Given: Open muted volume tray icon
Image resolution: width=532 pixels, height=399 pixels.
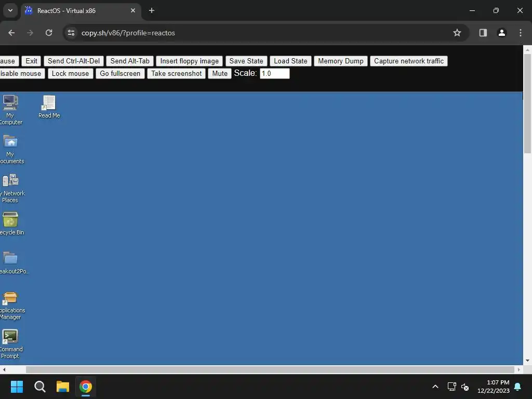Looking at the screenshot, I should (x=465, y=387).
